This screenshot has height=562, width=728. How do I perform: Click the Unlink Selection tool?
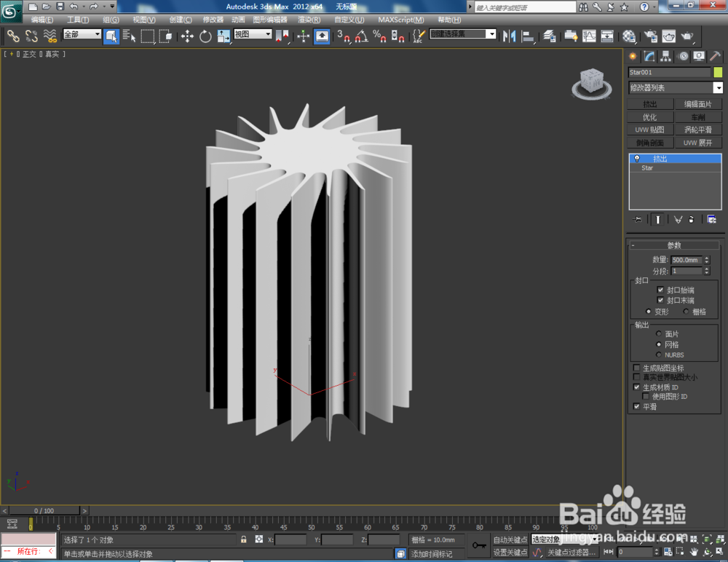[31, 36]
